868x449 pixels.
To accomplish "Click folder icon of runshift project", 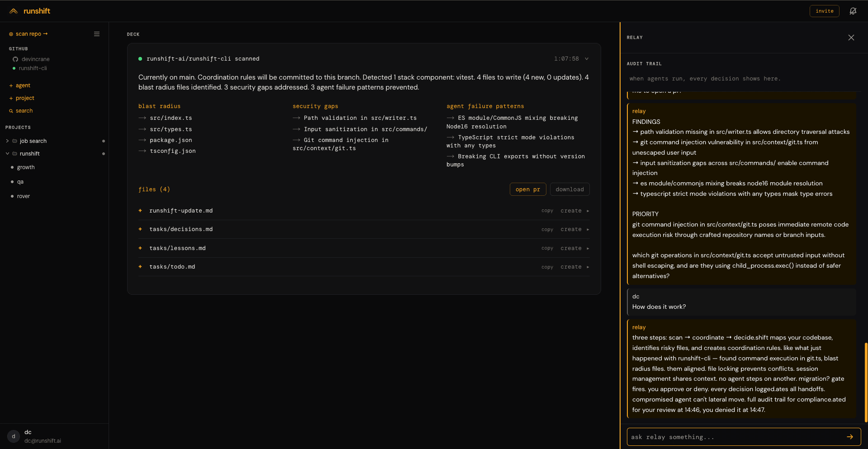I will [x=15, y=154].
